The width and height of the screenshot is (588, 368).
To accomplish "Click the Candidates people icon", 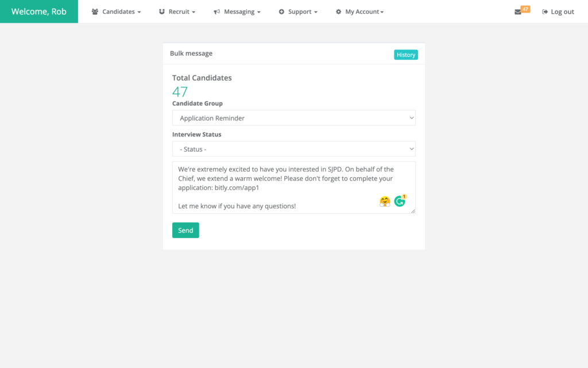I will 95,11.
